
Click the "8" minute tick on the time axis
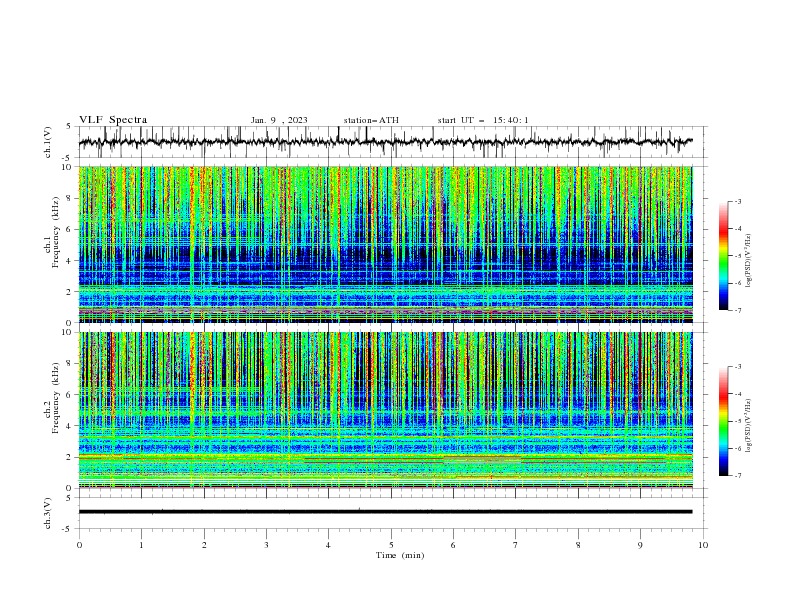(x=578, y=545)
